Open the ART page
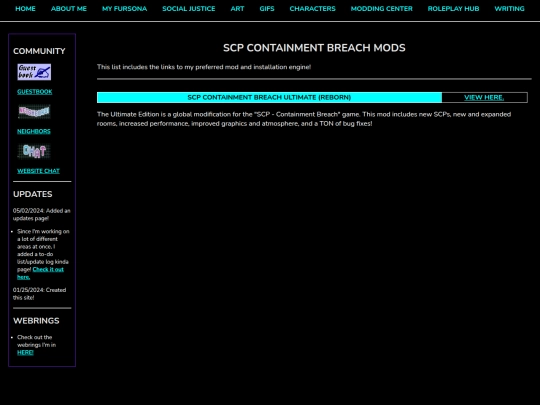 click(237, 9)
